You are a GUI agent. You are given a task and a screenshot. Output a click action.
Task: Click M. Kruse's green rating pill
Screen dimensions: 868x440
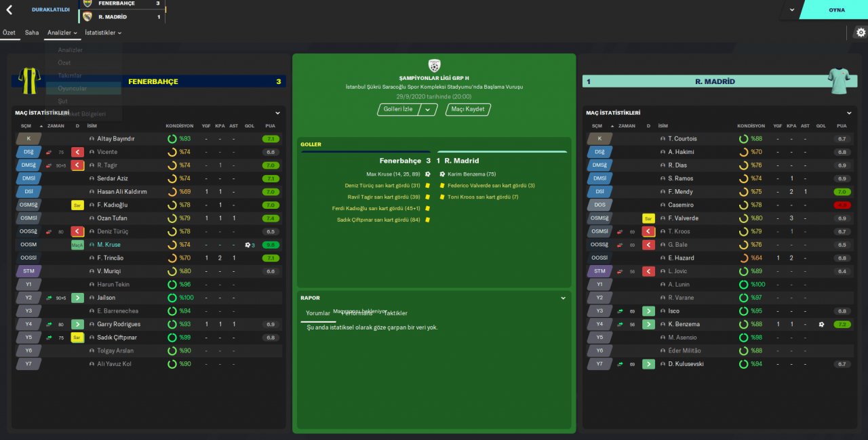pos(271,245)
